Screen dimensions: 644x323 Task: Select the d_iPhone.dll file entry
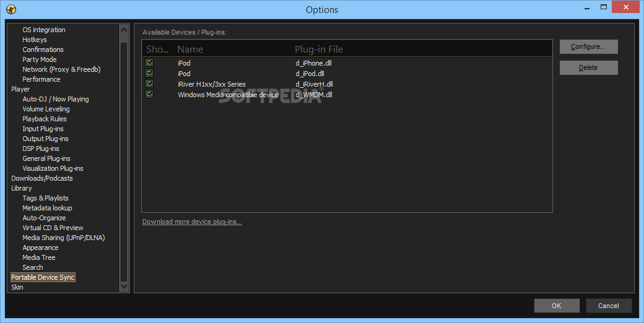313,62
